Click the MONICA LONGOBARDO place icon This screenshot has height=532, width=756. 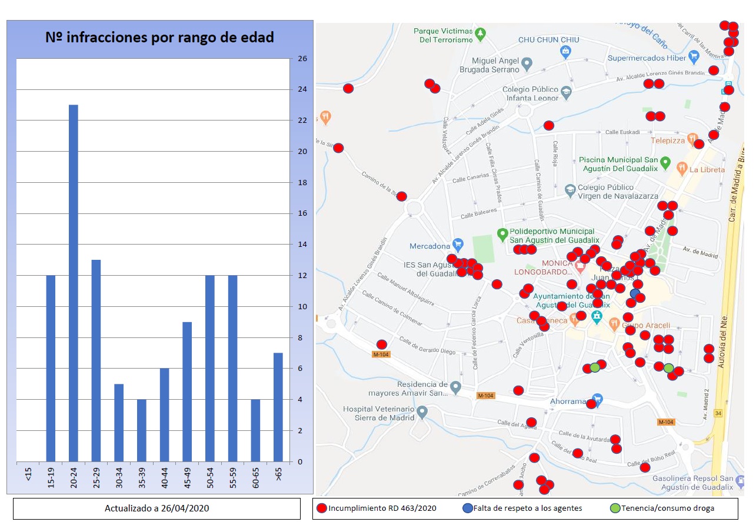[x=580, y=267]
